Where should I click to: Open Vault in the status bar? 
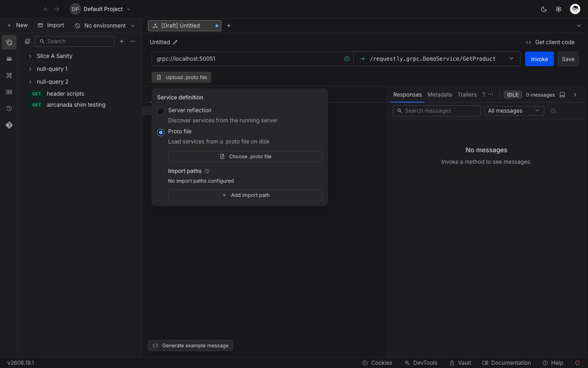(x=460, y=363)
